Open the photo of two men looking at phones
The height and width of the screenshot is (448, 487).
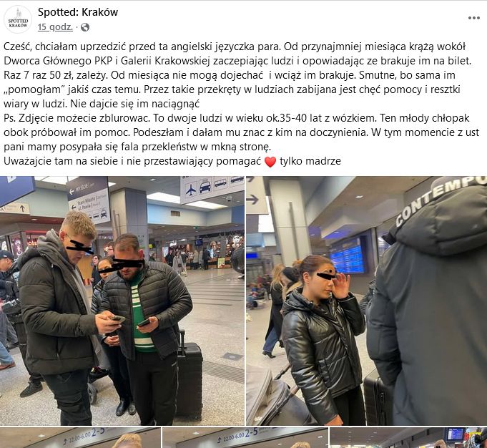click(122, 301)
